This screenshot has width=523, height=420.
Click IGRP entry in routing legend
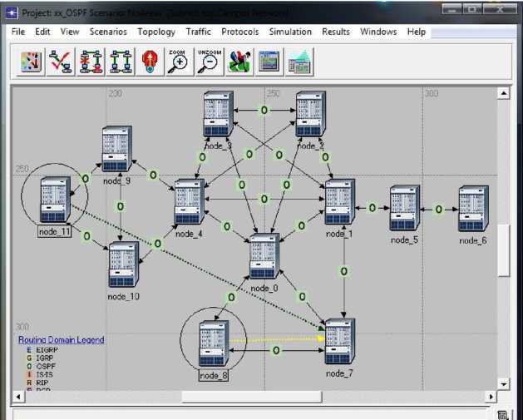[41, 358]
